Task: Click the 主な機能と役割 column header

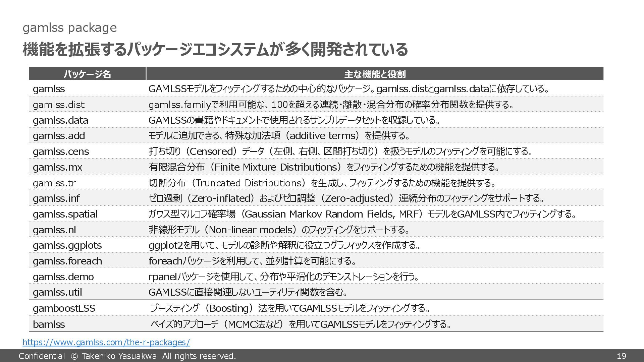Action: (375, 74)
